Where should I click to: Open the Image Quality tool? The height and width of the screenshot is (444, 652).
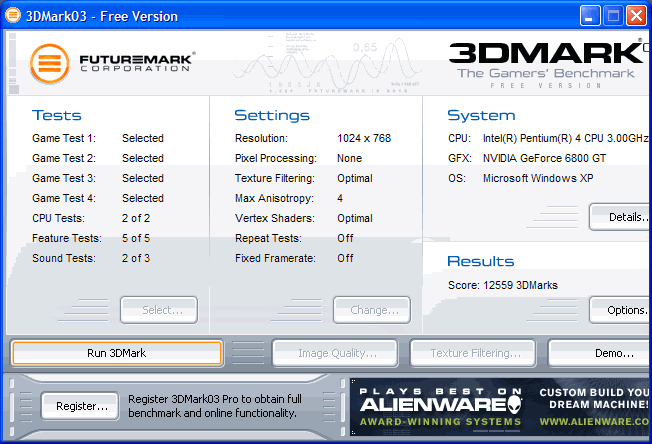coord(335,353)
